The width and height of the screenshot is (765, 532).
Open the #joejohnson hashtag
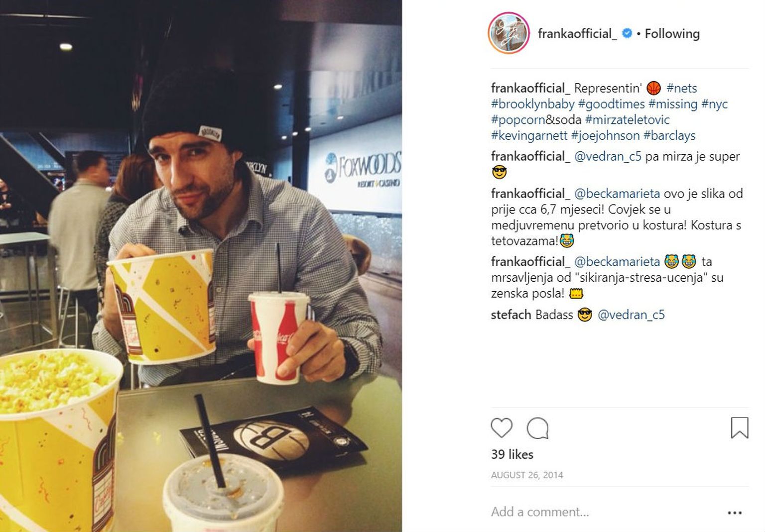[605, 135]
